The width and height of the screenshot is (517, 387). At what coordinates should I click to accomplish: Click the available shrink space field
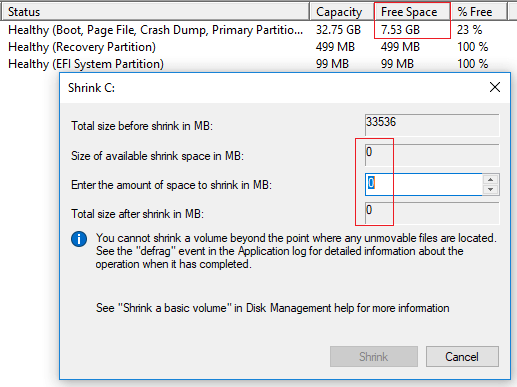pos(432,155)
